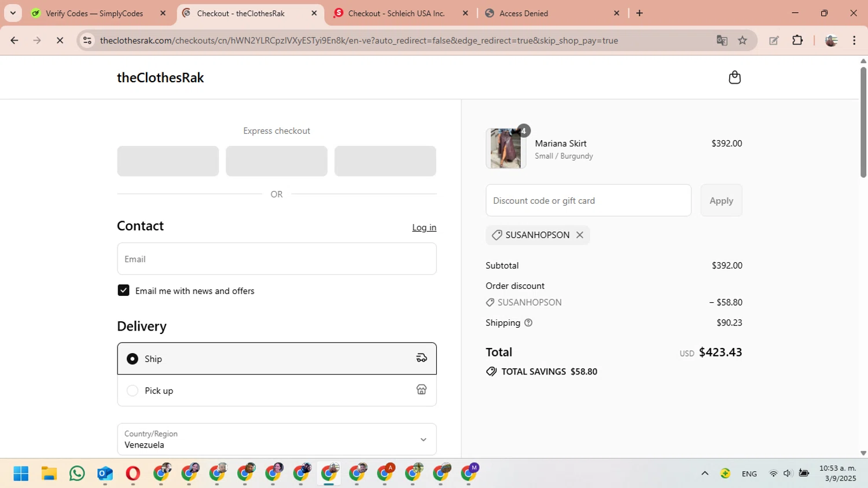Close the Checkout - theClothesRak tab
Image resolution: width=868 pixels, height=488 pixels.
tap(314, 13)
